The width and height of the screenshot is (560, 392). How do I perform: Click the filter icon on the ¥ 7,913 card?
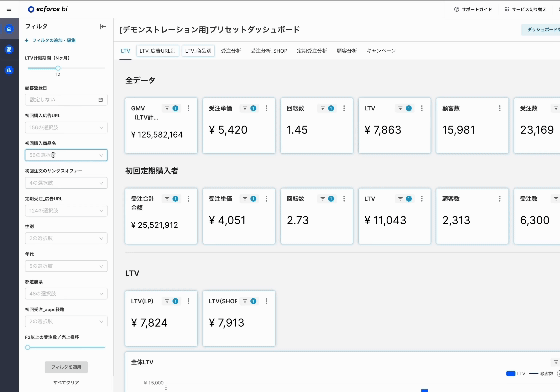tap(245, 301)
